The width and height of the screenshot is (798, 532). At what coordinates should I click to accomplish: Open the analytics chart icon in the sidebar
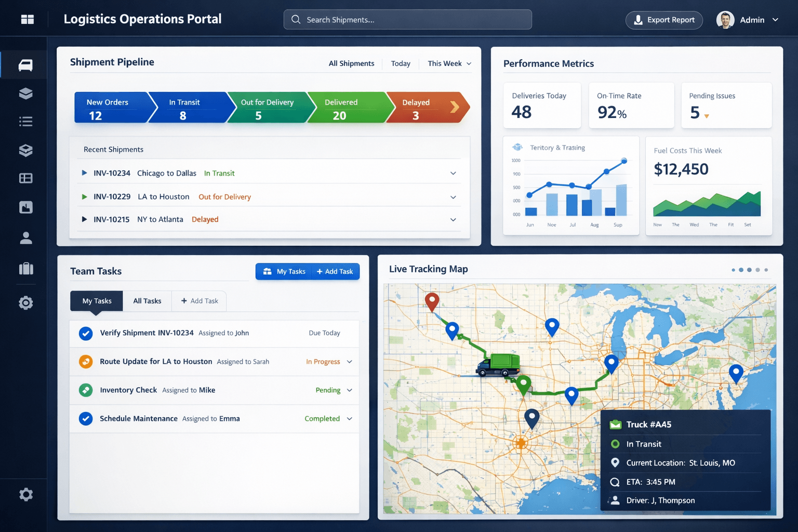click(25, 207)
